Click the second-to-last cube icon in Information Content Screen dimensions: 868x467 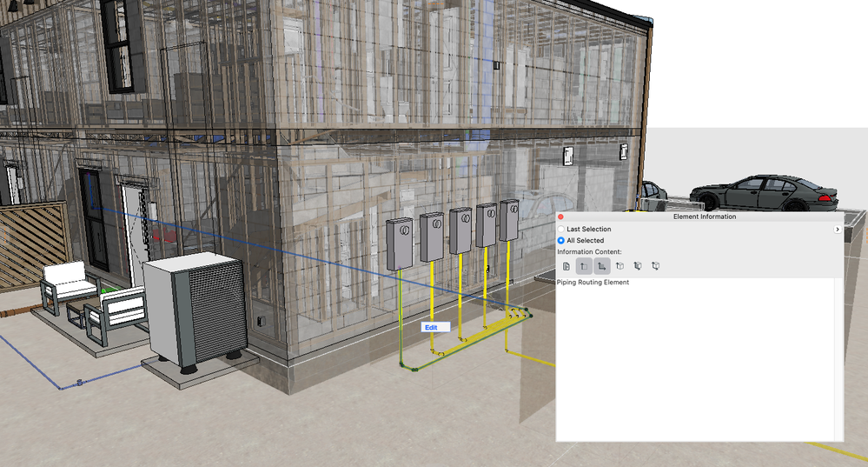click(x=638, y=266)
